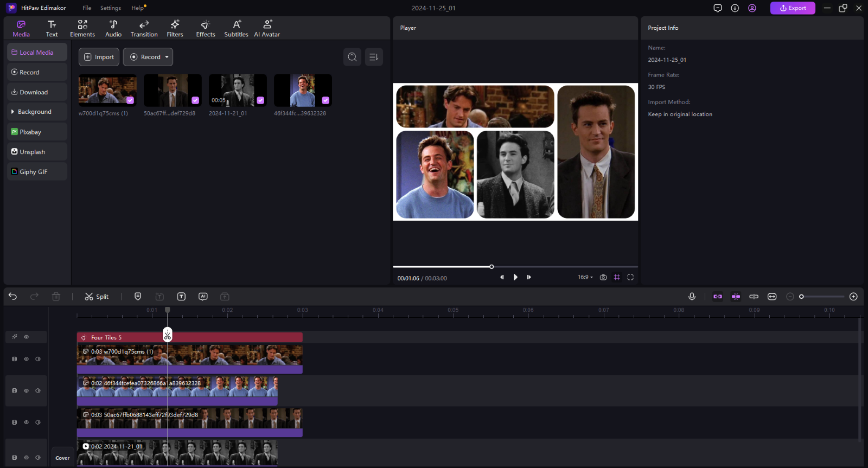
Task: Hide the Four Tiles 5 track
Action: [26, 337]
